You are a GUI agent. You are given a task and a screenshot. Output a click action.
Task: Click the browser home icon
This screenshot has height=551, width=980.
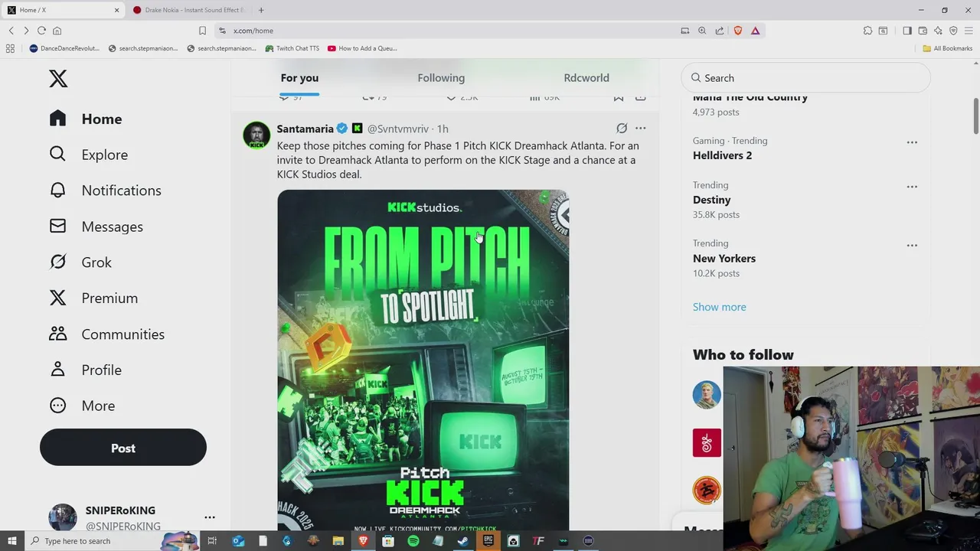click(57, 31)
